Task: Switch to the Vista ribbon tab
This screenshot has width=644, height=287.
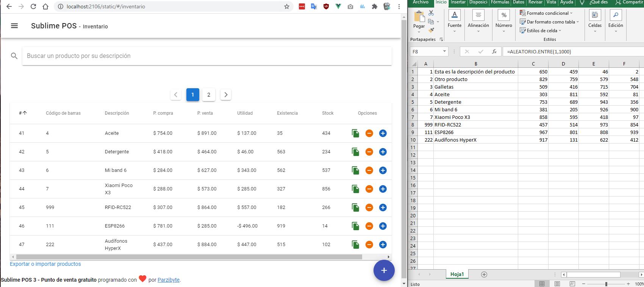Action: (x=551, y=2)
